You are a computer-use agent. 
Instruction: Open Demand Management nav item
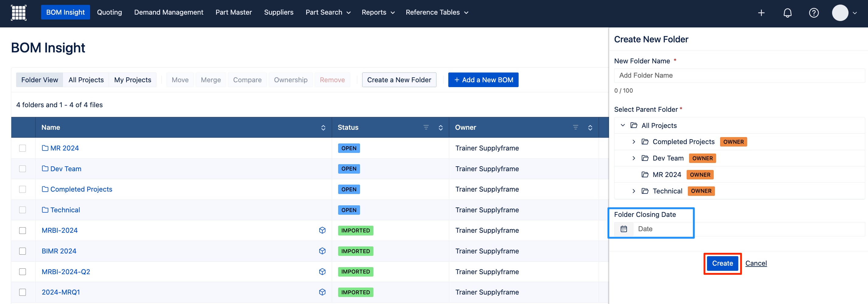click(169, 12)
